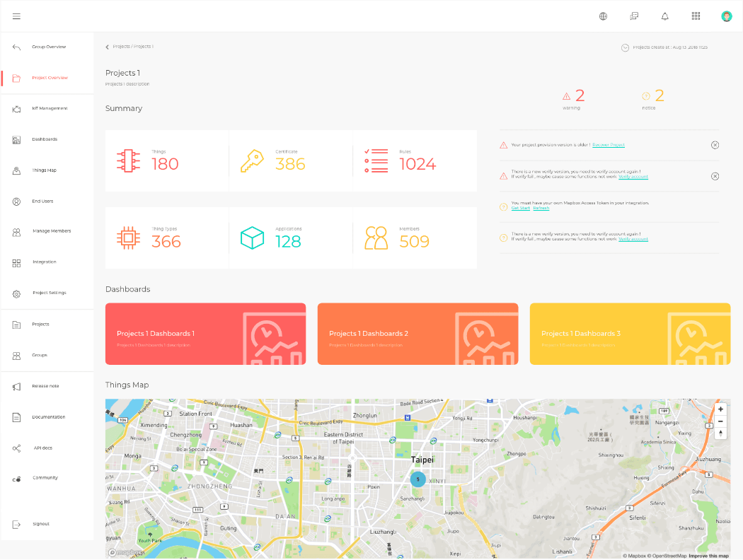Click the Rules count 1024

coord(417,164)
